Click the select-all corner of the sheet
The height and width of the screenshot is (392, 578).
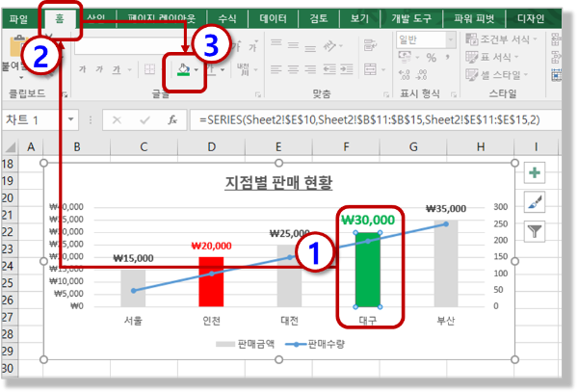point(10,147)
